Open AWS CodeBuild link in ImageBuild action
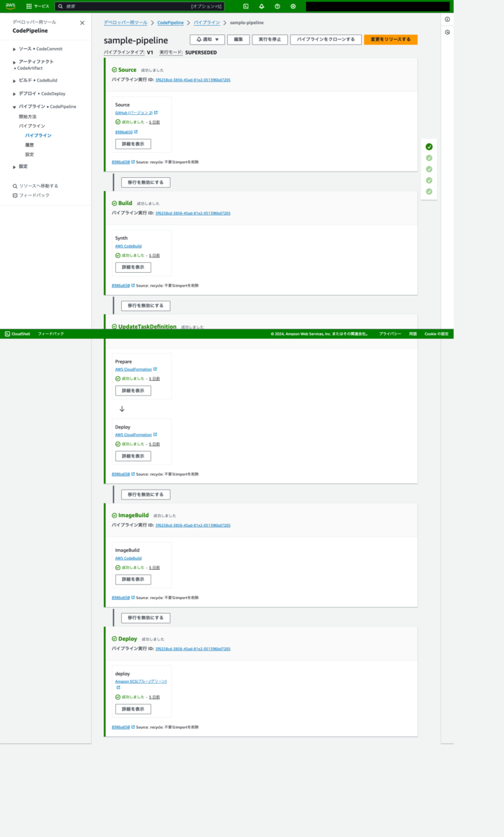Viewport: 504px width, 837px height. 128,559
